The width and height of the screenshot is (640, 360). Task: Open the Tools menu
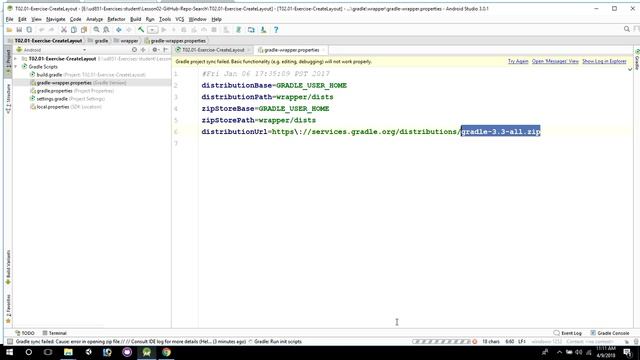(165, 19)
